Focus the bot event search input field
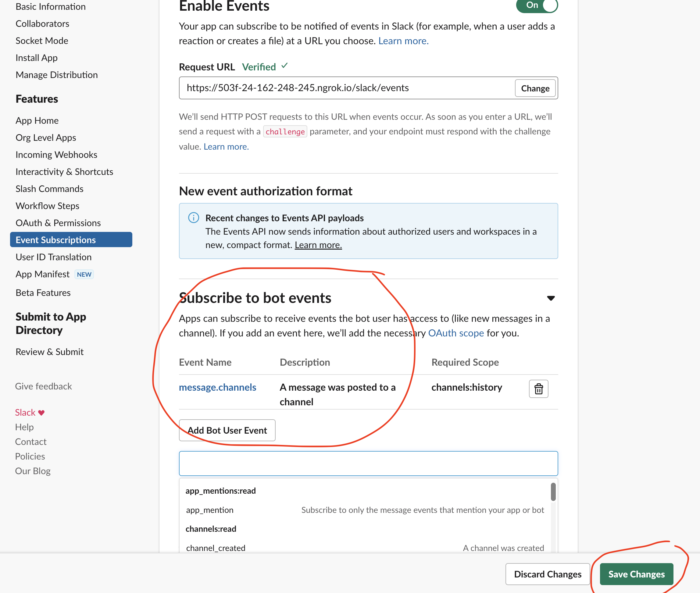This screenshot has height=593, width=700. [368, 463]
